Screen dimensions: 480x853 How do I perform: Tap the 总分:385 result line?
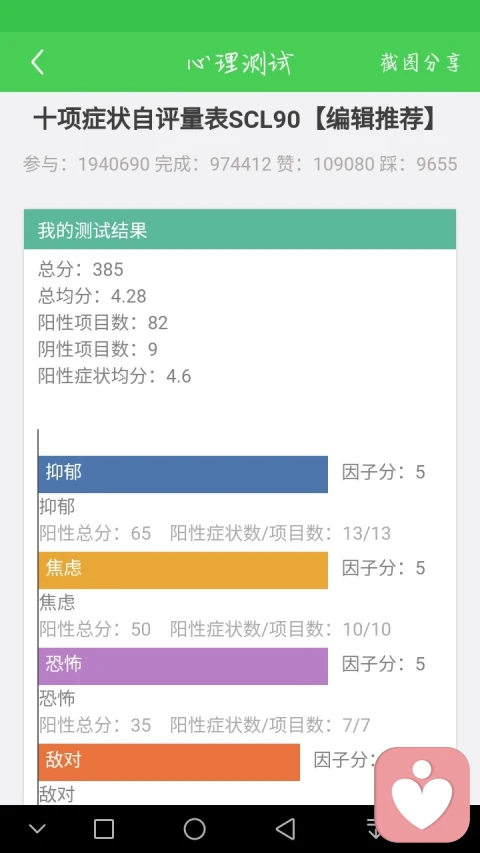81,269
